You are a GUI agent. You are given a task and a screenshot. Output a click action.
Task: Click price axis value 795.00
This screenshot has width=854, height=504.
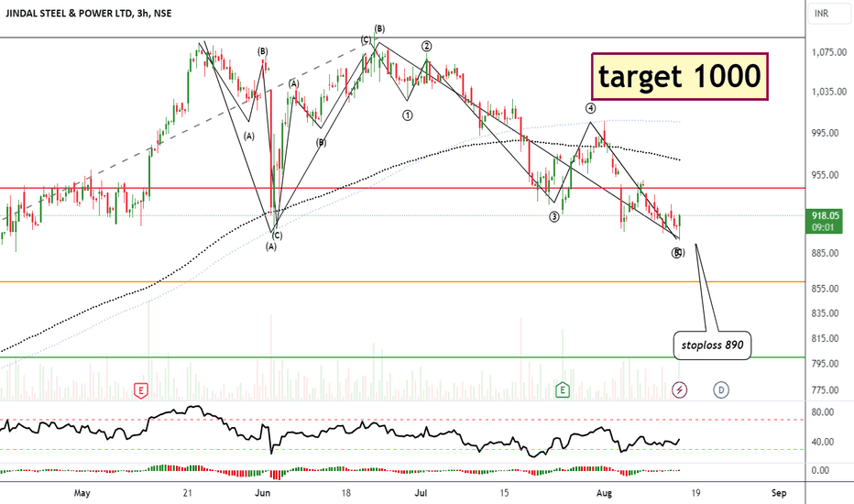pyautogui.click(x=825, y=364)
